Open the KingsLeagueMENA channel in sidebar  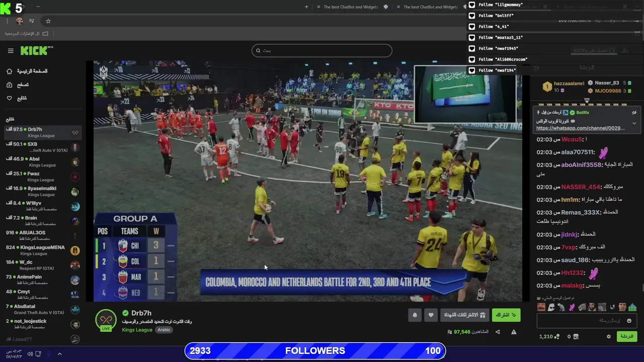(43, 250)
